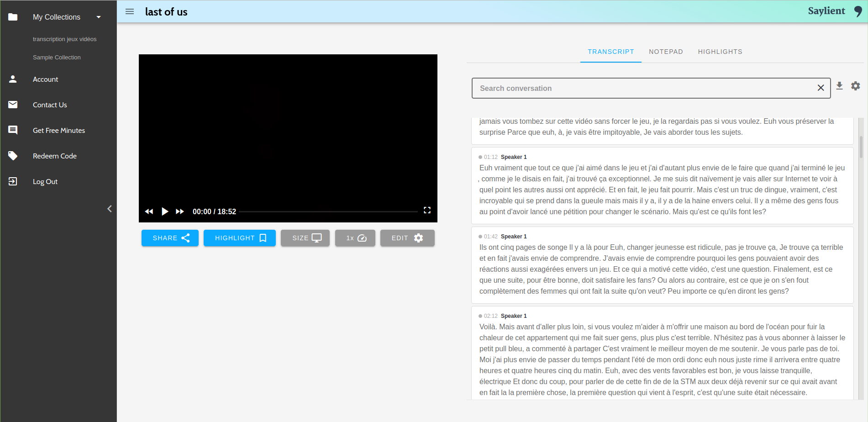Open Redeem Code
This screenshot has width=868, height=422.
55,156
